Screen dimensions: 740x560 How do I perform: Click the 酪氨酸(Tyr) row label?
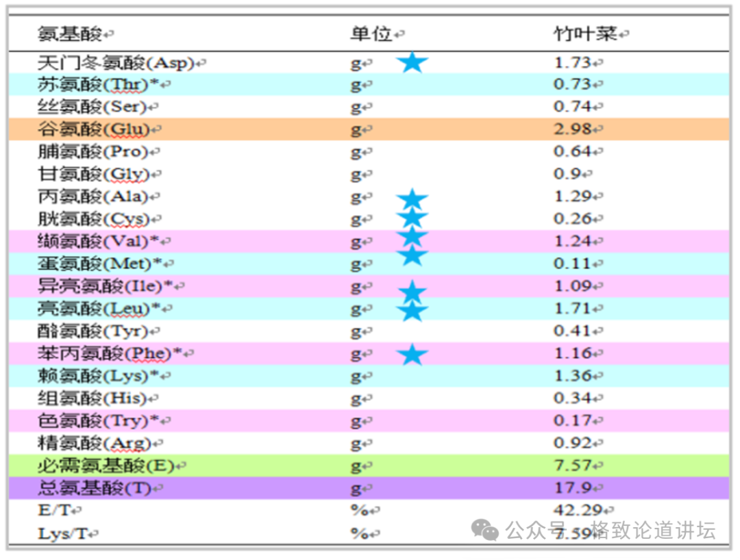point(93,331)
